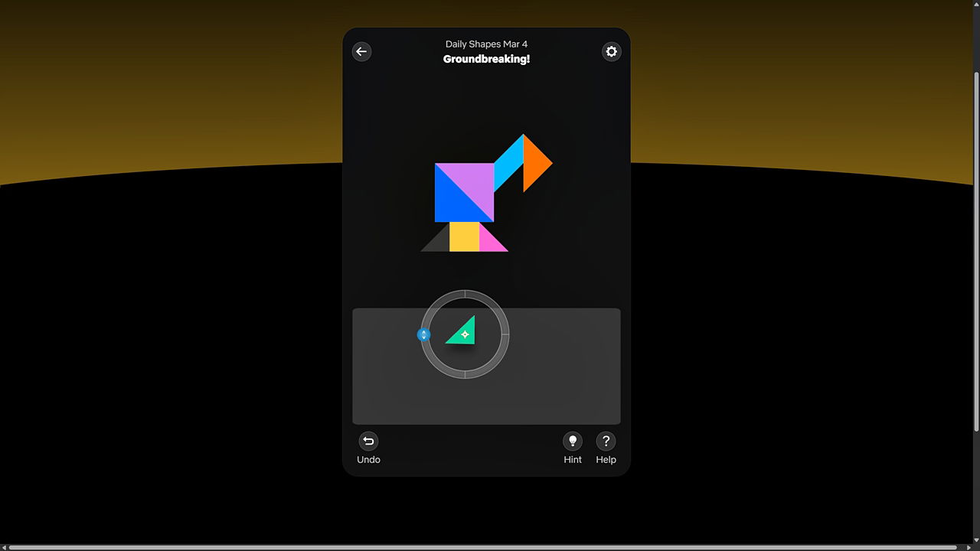Click the back arrow button
Screen dimensions: 980x551
(x=361, y=51)
